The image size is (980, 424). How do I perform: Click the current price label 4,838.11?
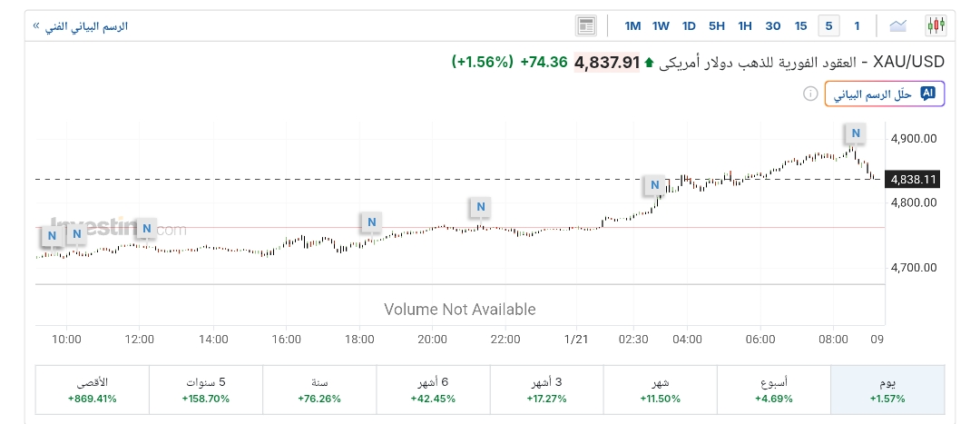click(915, 180)
